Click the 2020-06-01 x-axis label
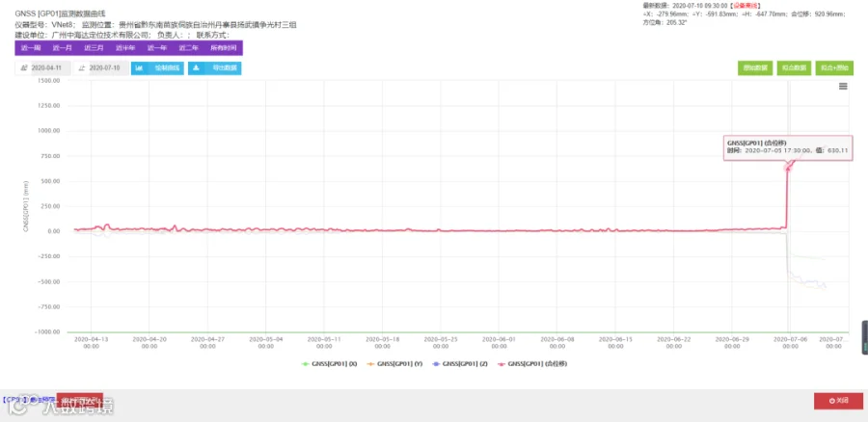Screen dimensions: 868x422 click(x=499, y=342)
